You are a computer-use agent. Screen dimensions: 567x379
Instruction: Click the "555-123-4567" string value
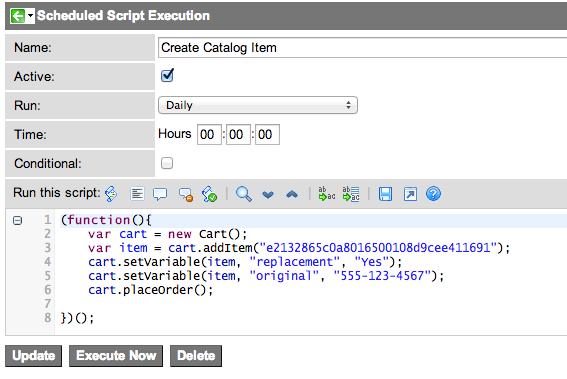[x=382, y=276]
